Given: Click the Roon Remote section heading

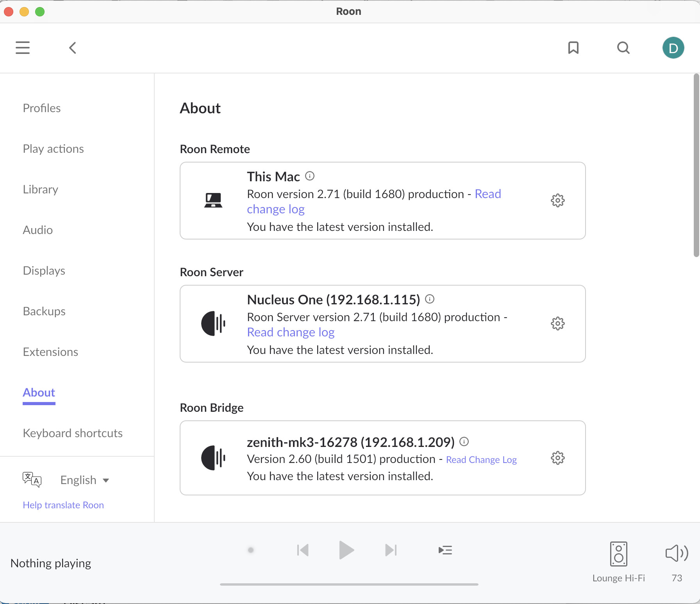Looking at the screenshot, I should click(x=215, y=149).
